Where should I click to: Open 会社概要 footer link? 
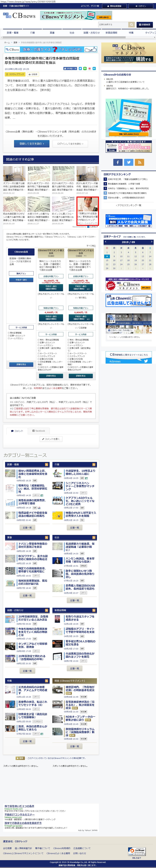tap(7, 848)
